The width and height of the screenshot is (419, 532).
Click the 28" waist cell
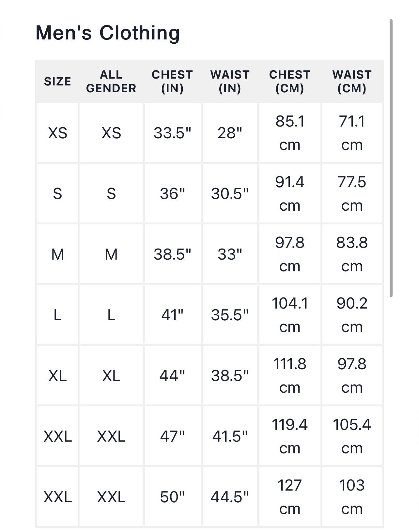click(x=230, y=133)
